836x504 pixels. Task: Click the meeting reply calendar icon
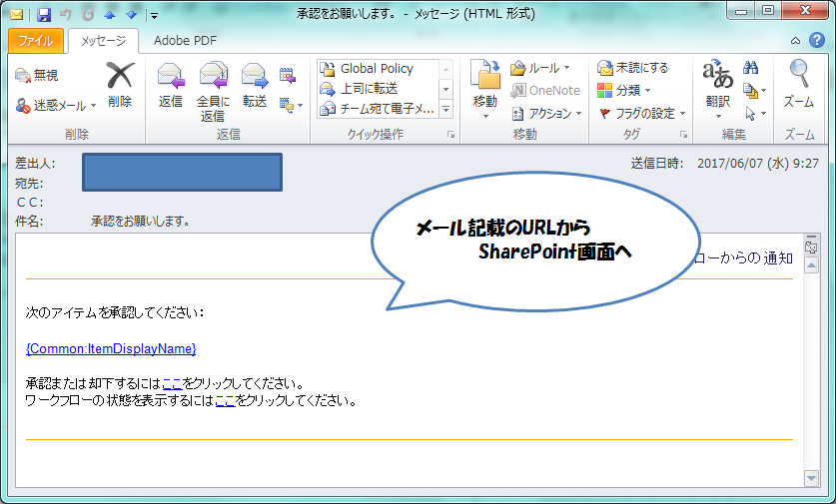click(x=288, y=76)
